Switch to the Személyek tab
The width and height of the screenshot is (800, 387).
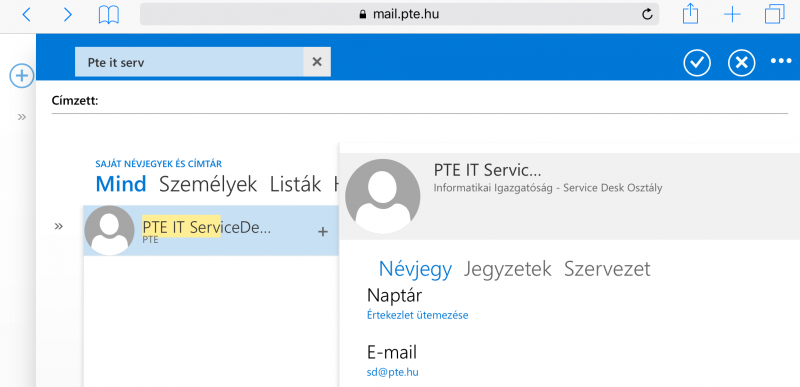pyautogui.click(x=208, y=185)
